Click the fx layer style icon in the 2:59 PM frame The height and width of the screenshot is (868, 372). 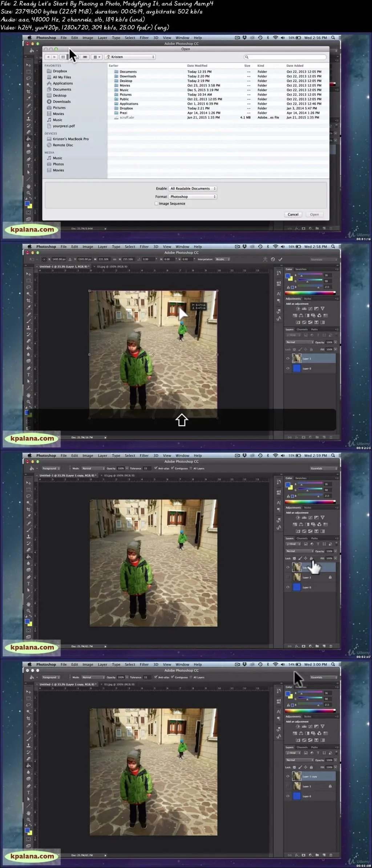[x=296, y=646]
